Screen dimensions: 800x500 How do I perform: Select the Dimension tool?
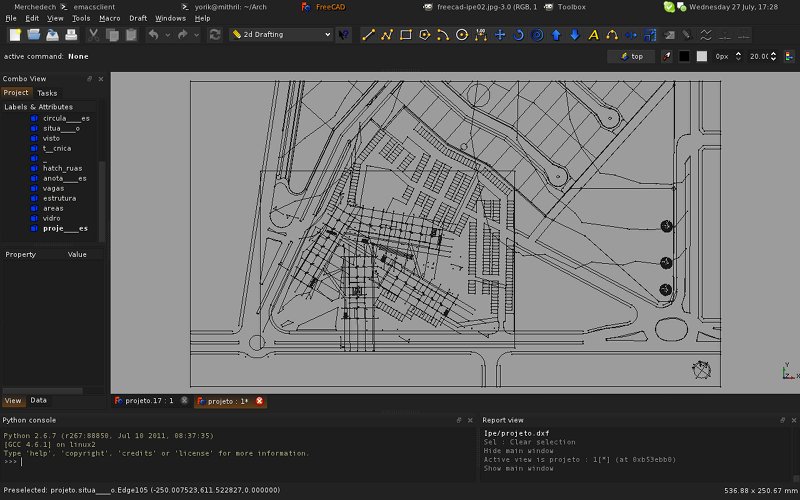481,35
